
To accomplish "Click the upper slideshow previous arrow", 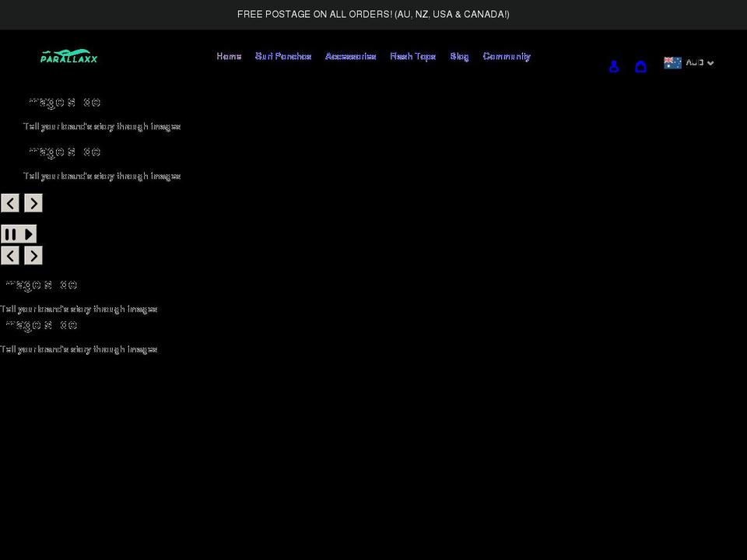I will coord(10,202).
